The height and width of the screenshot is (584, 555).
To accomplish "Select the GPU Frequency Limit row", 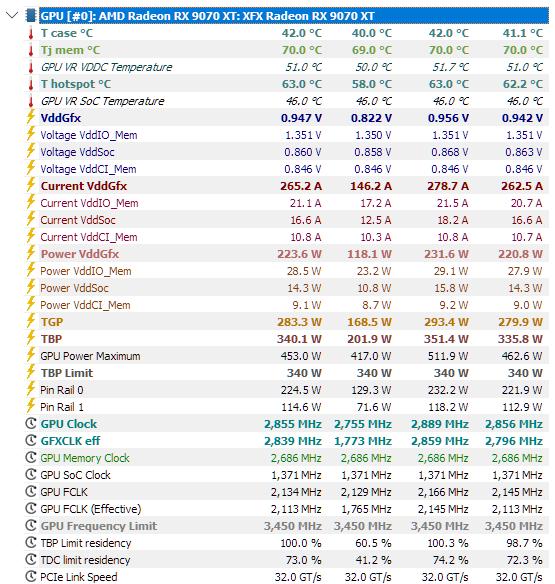I will (286, 526).
